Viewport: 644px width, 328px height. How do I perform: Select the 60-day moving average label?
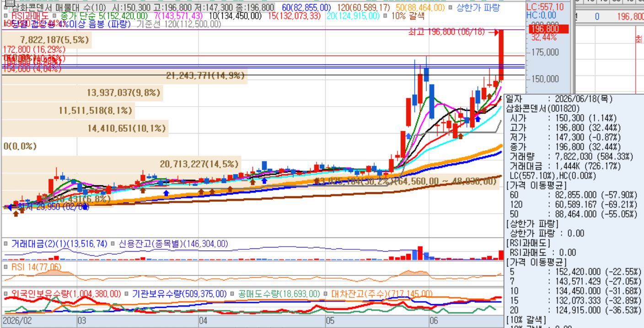point(306,8)
